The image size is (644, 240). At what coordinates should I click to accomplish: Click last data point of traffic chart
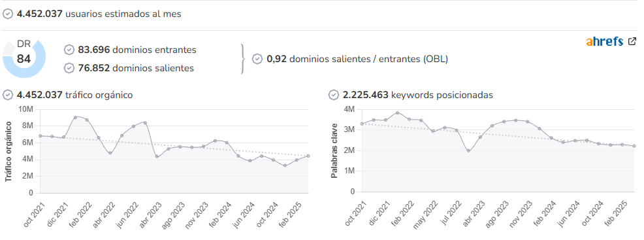pyautogui.click(x=308, y=156)
